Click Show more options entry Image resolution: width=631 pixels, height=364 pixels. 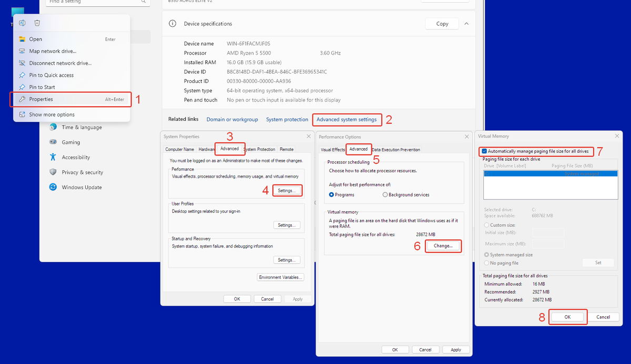[71, 115]
